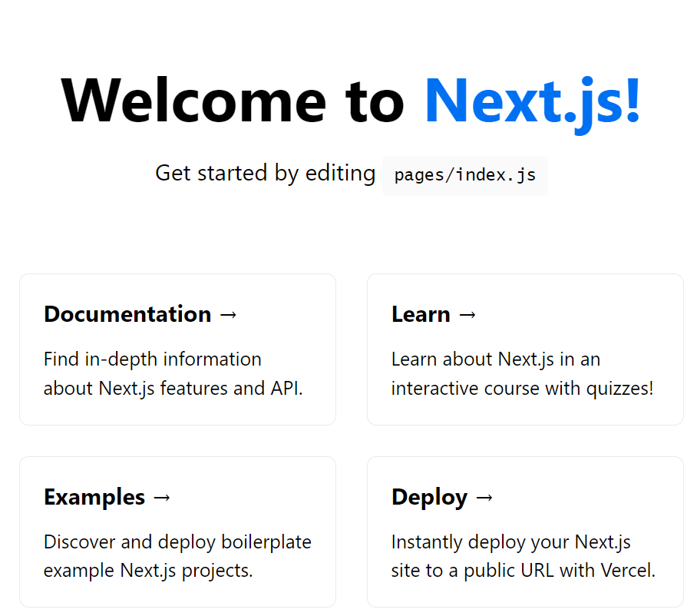Click the 'Get started by editing' text
The width and height of the screenshot is (697, 616).
click(x=266, y=173)
